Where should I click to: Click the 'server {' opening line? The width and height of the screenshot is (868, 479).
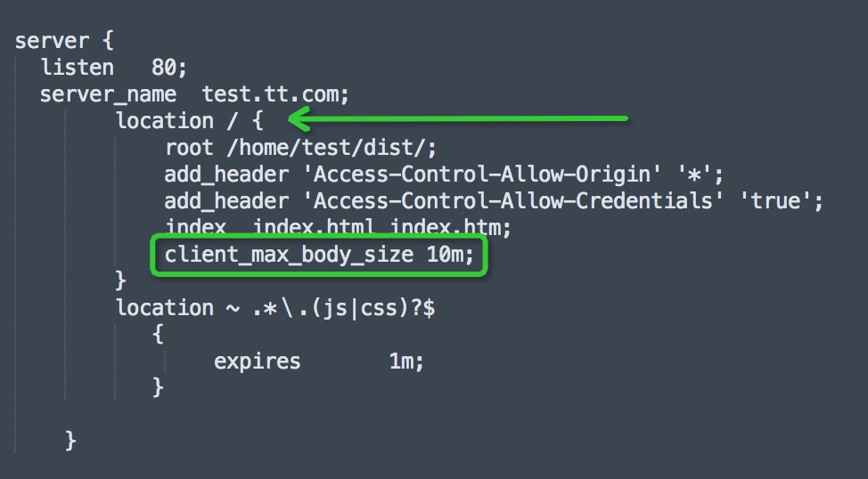point(63,41)
